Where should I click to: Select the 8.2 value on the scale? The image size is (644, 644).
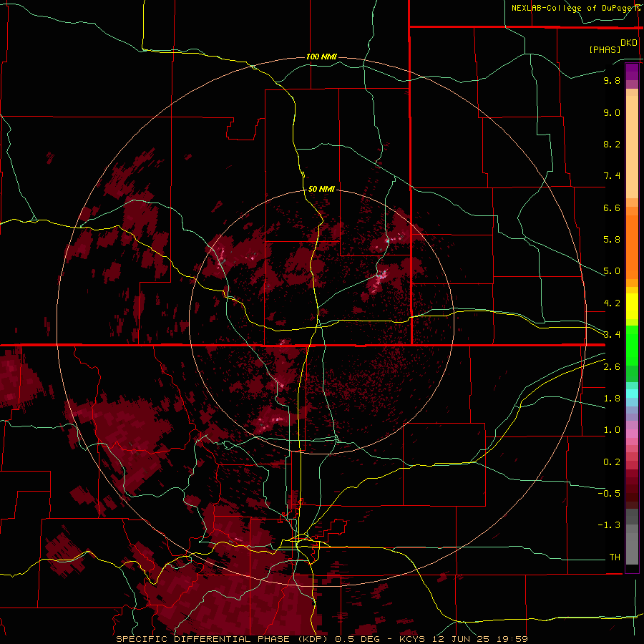(612, 144)
